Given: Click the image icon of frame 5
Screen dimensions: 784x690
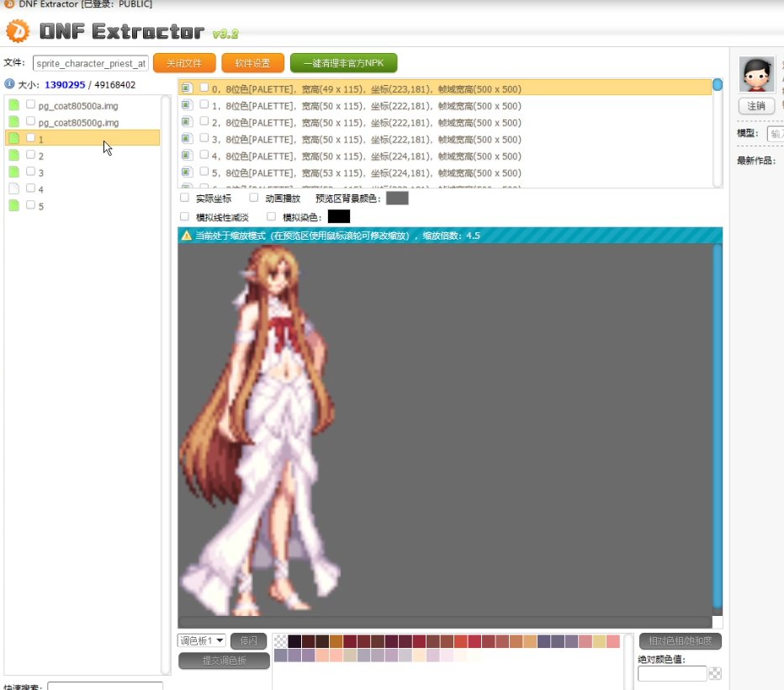Looking at the screenshot, I should tap(187, 172).
